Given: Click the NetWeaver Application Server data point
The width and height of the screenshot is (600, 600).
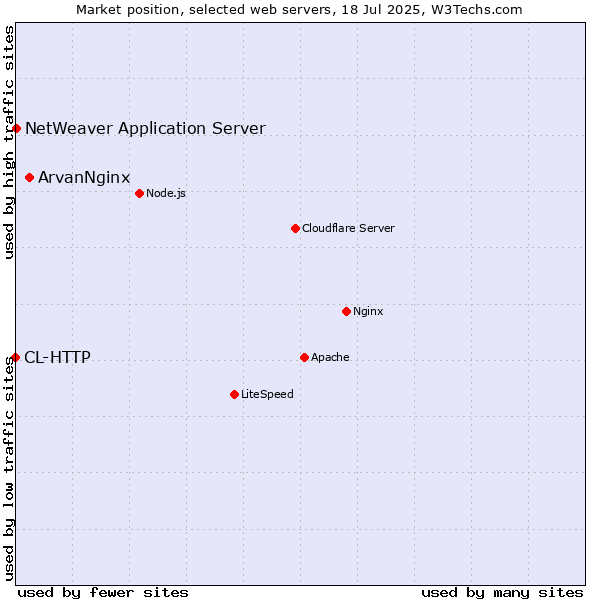Looking at the screenshot, I should [16, 129].
